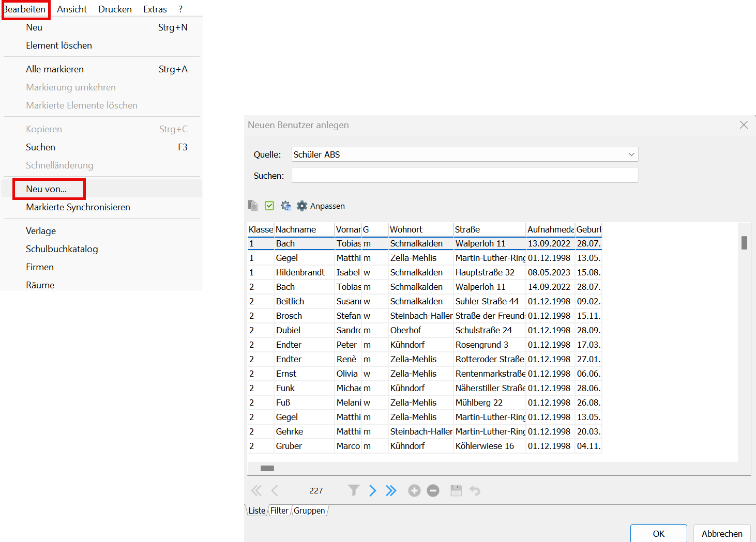The width and height of the screenshot is (756, 542).
Task: Close the Neuen Benutzer anlegen dialog
Action: pos(744,125)
